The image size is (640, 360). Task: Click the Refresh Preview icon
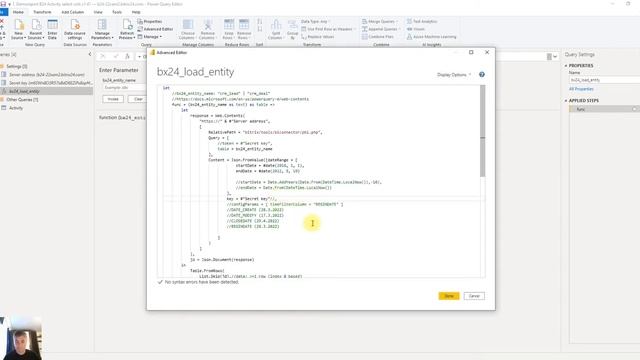pos(127,29)
